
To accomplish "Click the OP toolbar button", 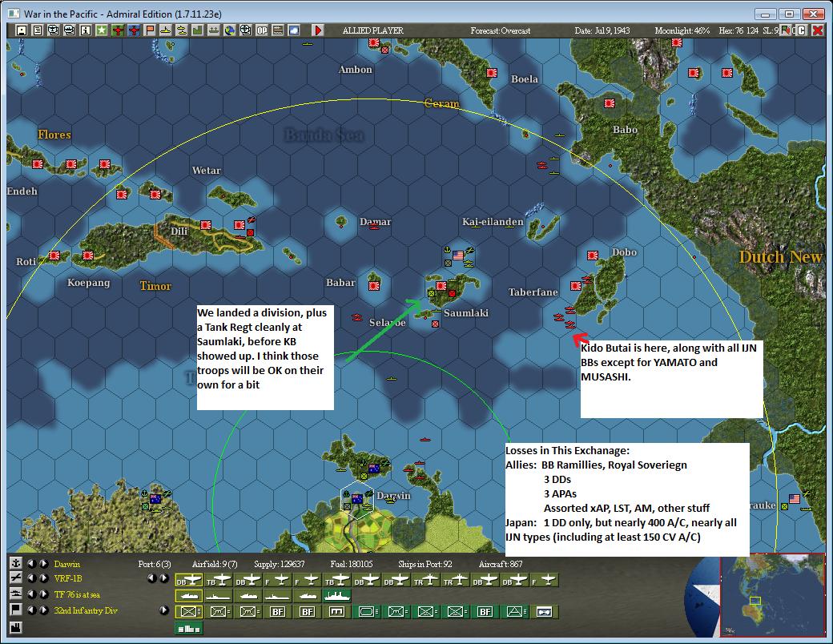I will click(262, 30).
